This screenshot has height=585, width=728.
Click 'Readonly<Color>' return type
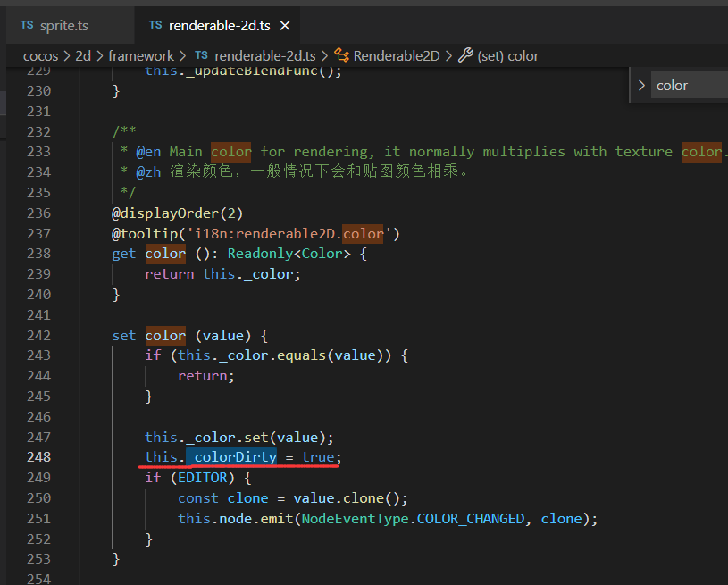289,254
